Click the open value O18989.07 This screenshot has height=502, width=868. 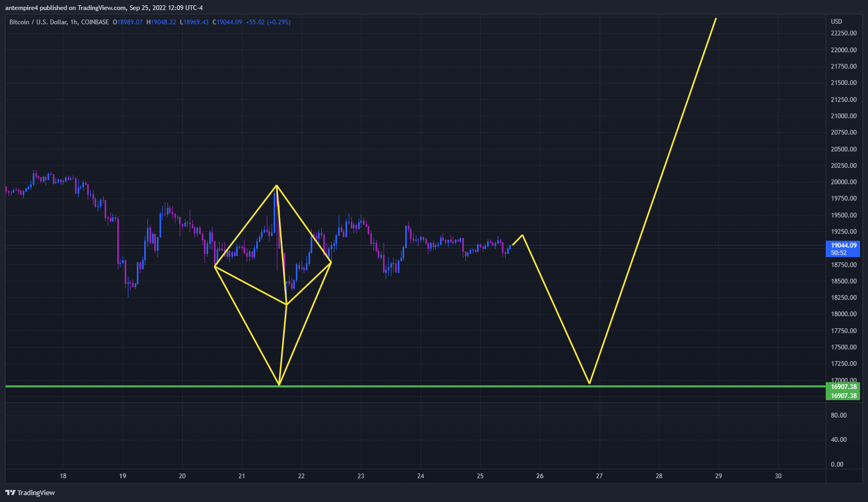128,22
